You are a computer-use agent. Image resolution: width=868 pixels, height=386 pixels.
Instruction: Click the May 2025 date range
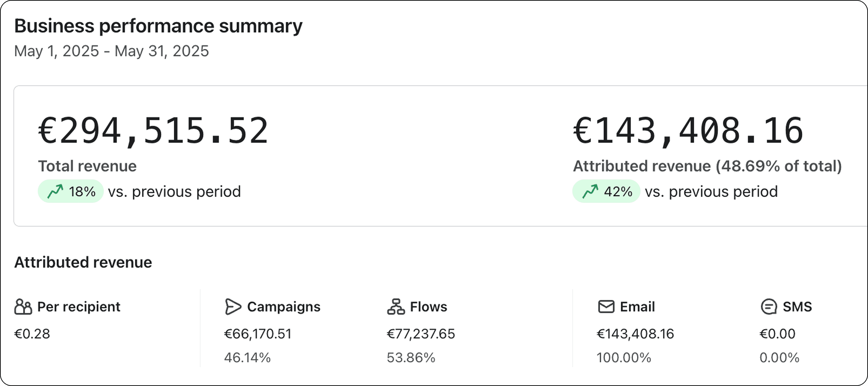tap(111, 51)
